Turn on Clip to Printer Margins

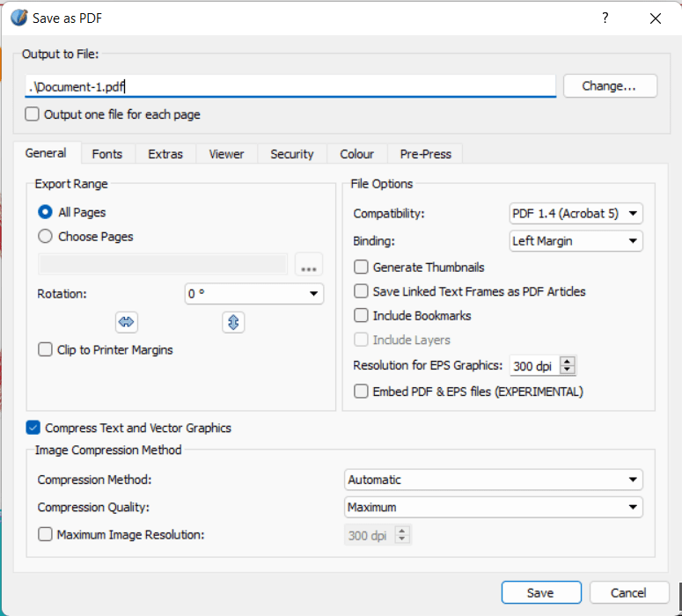[46, 350]
